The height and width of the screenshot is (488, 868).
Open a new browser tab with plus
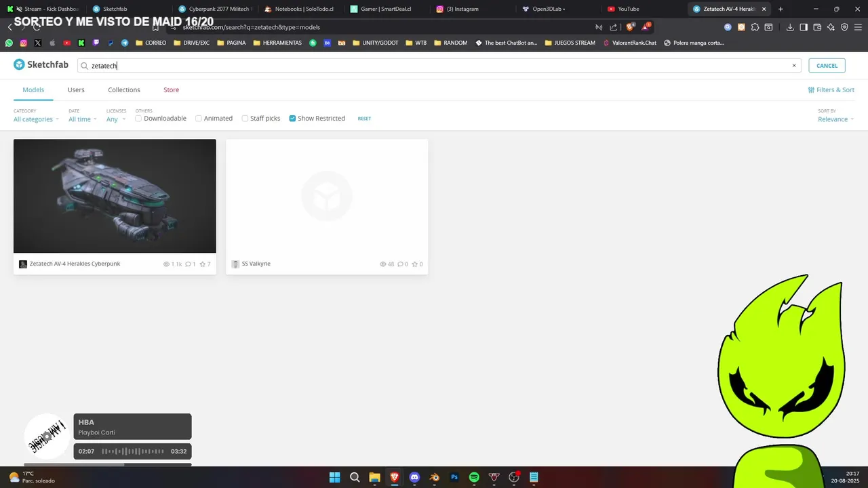(x=781, y=9)
